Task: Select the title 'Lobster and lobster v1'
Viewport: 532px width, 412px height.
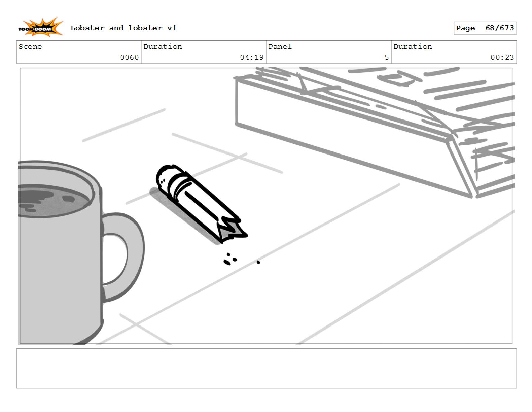Action: coord(123,28)
